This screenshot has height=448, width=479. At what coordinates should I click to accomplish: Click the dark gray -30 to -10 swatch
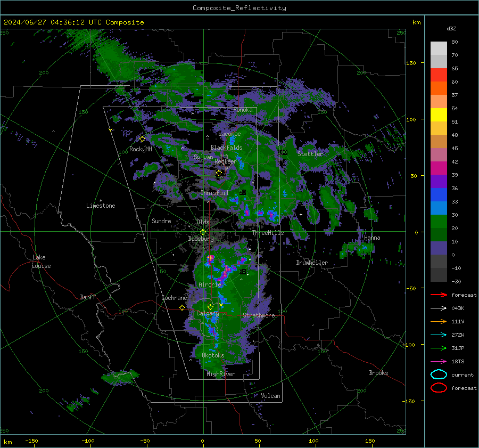[439, 275]
